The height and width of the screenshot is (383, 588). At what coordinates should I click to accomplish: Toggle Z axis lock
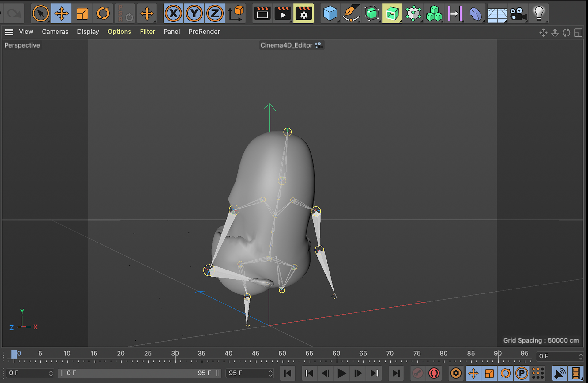click(x=215, y=13)
